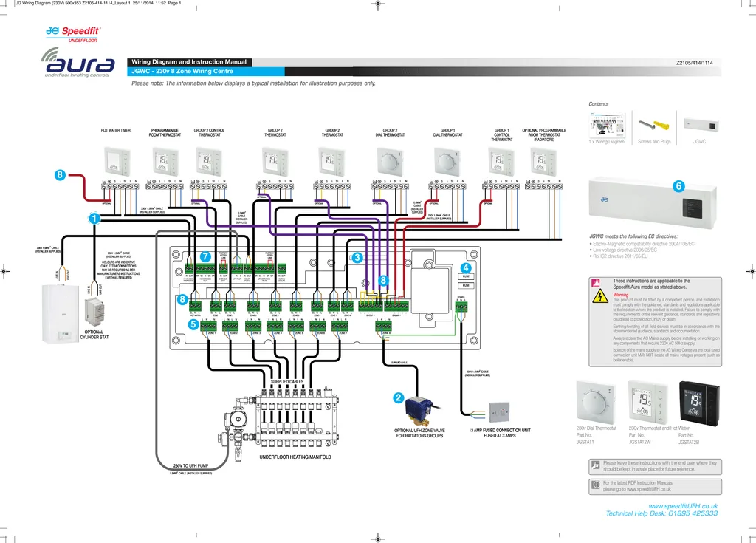756x543 pixels.
Task: Click the yellow electrical warning triangle icon
Action: pyautogui.click(x=600, y=296)
